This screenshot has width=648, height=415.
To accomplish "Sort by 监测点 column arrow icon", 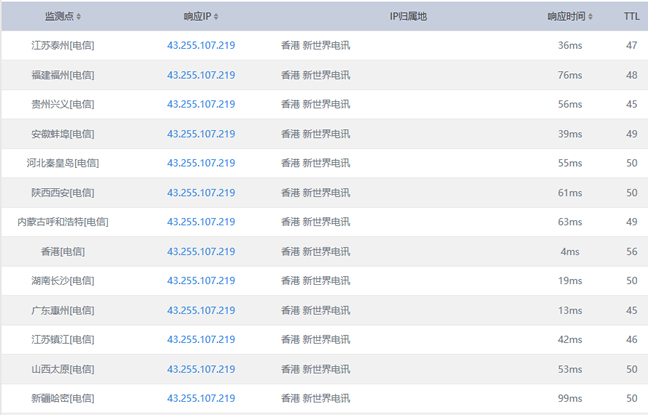I will click(x=79, y=17).
